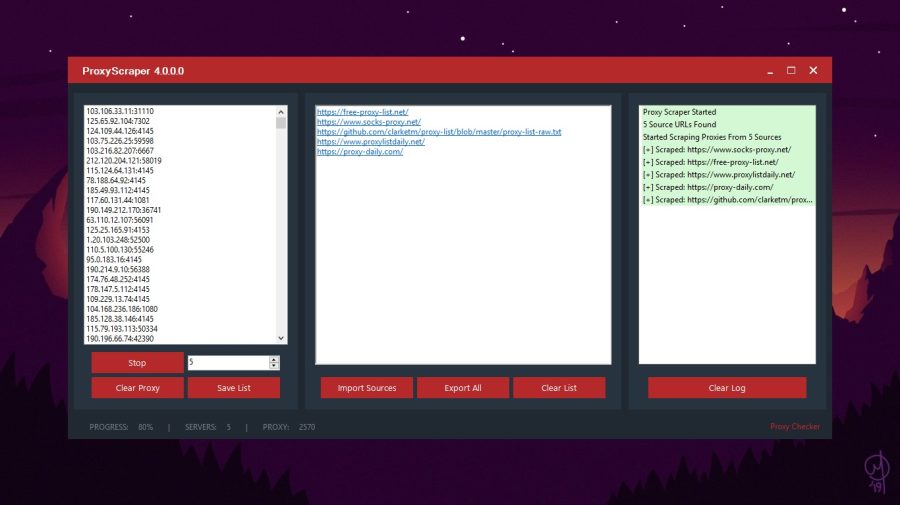
Task: Open the Proxy Checker link
Action: click(795, 426)
